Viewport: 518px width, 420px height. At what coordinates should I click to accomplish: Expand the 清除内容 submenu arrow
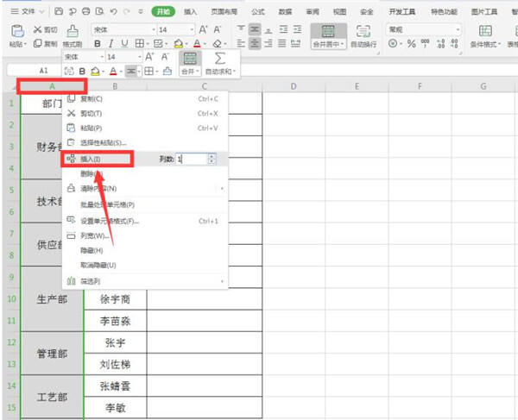[222, 189]
